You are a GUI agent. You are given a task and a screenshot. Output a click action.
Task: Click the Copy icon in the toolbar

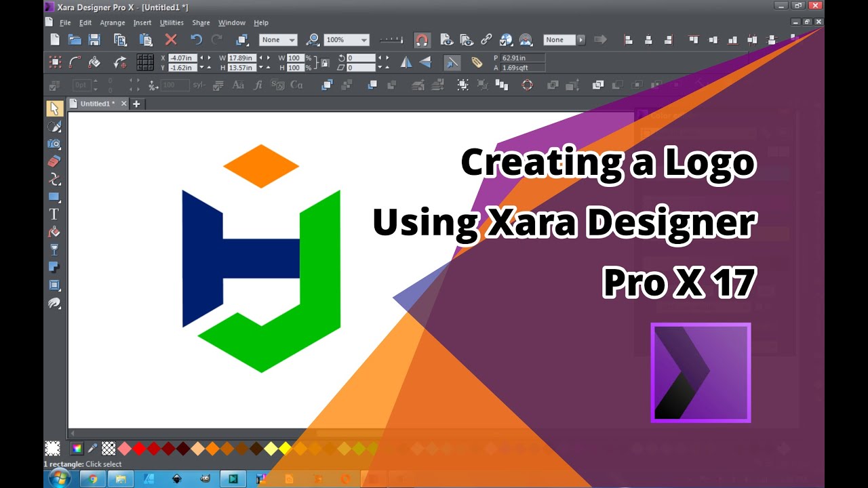coord(121,40)
